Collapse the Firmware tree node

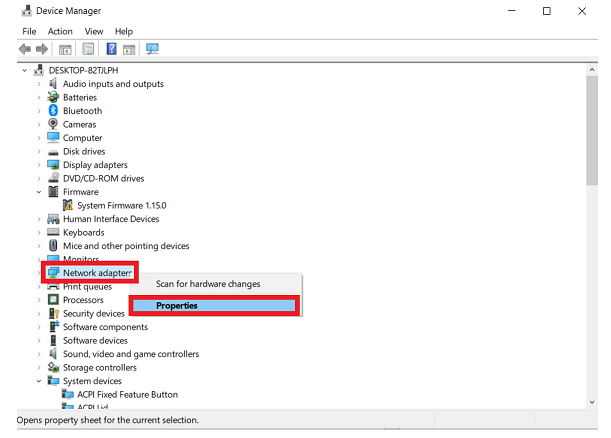click(39, 192)
